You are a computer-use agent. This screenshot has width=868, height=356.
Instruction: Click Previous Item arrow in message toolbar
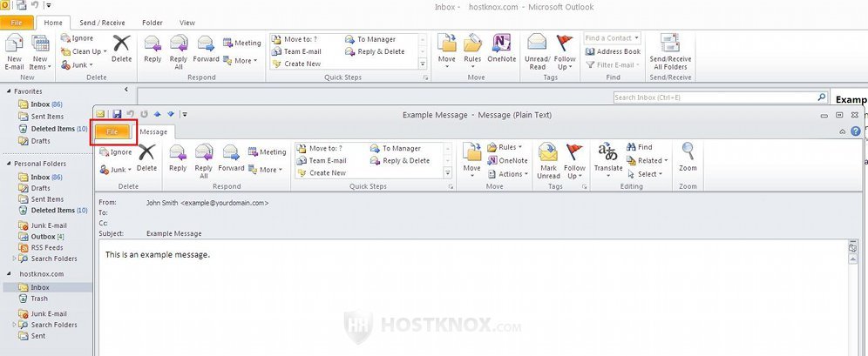coord(157,114)
